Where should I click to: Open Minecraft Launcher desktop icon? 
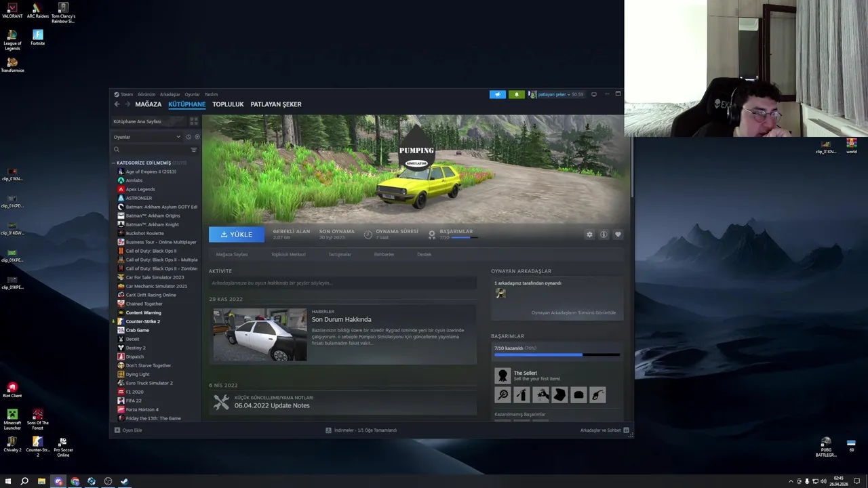click(x=12, y=419)
